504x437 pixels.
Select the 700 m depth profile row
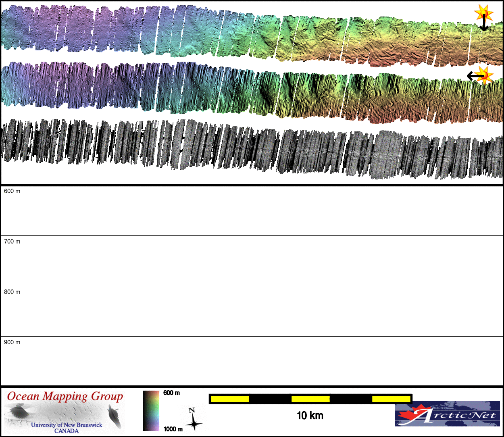click(252, 261)
